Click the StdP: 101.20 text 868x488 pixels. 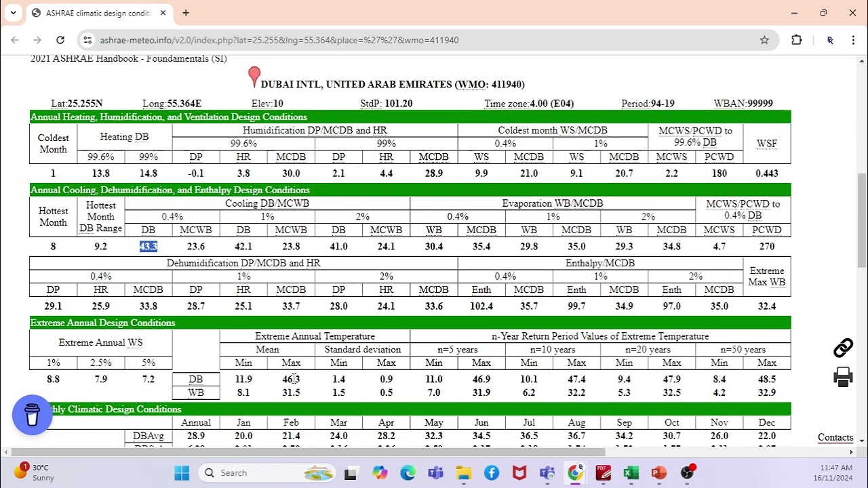pyautogui.click(x=387, y=103)
